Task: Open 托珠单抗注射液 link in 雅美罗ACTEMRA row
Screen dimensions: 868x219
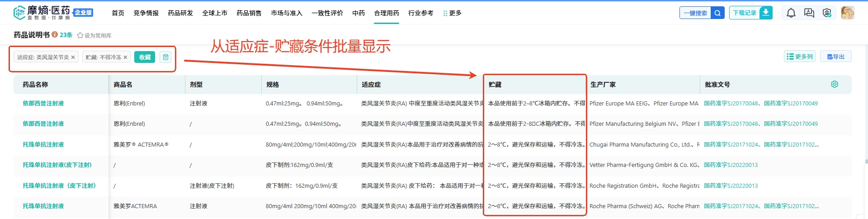Action: 43,206
